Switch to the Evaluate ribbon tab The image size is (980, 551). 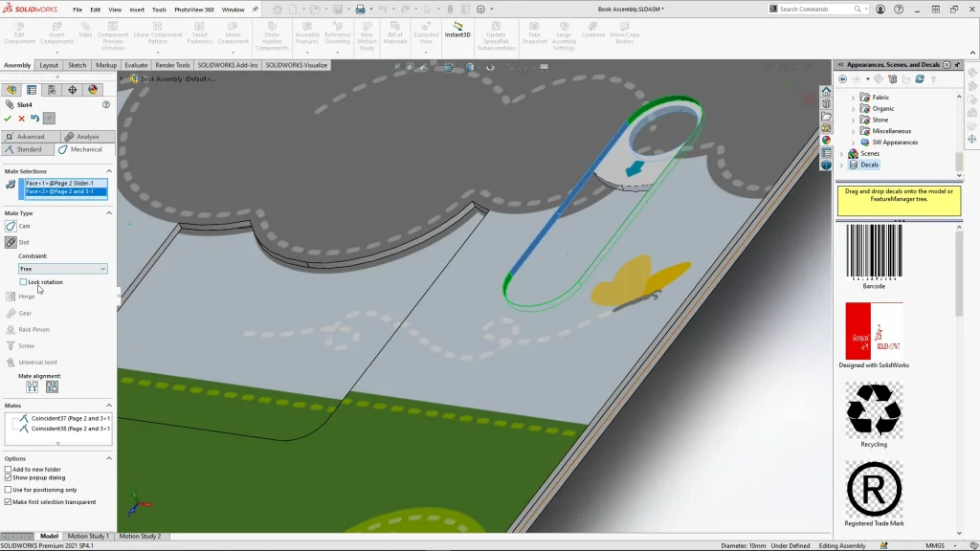point(136,65)
